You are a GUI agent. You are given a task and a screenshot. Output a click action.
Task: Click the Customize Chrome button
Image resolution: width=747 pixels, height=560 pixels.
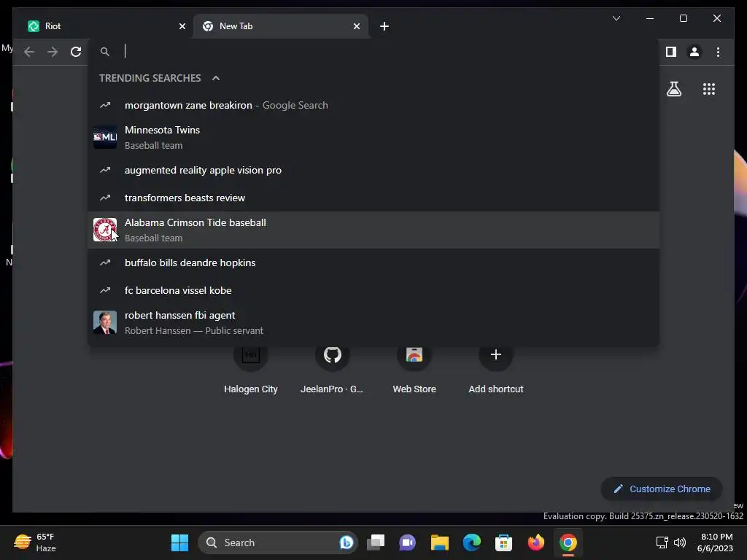[x=662, y=489]
